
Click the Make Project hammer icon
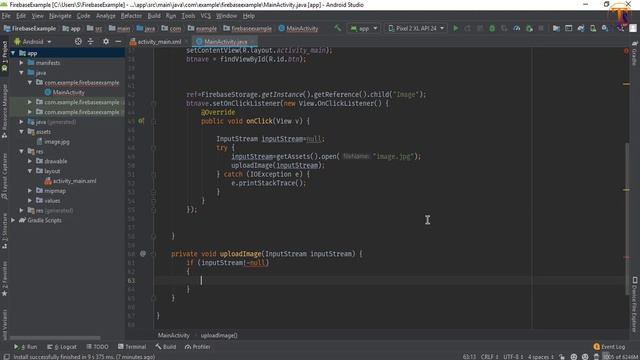coord(337,28)
